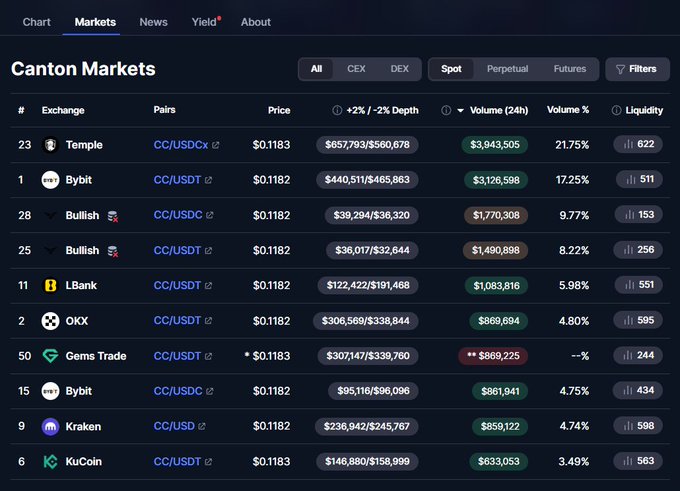Click the Bullish logo in CC/USDC row
This screenshot has height=491, width=680.
tap(50, 215)
